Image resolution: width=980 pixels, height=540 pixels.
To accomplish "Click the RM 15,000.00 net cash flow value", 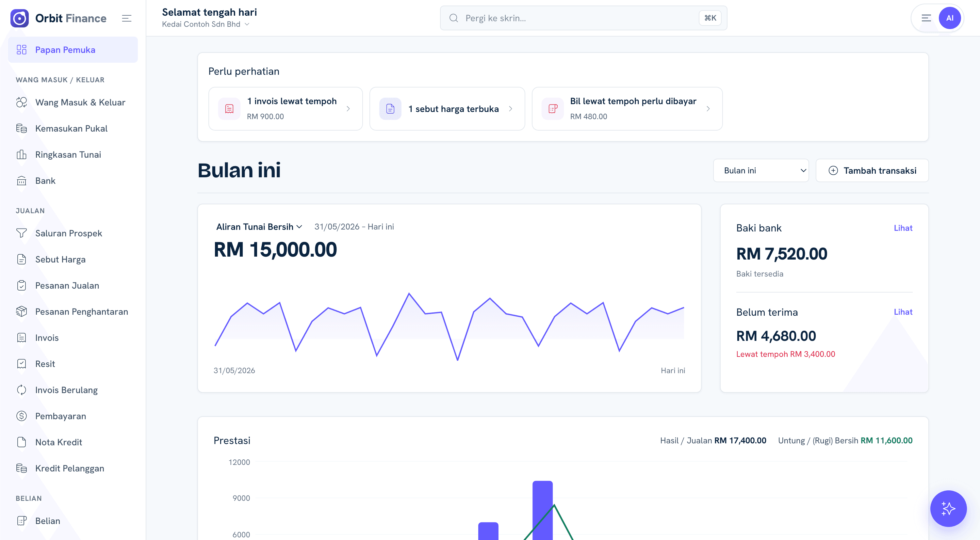I will 275,250.
